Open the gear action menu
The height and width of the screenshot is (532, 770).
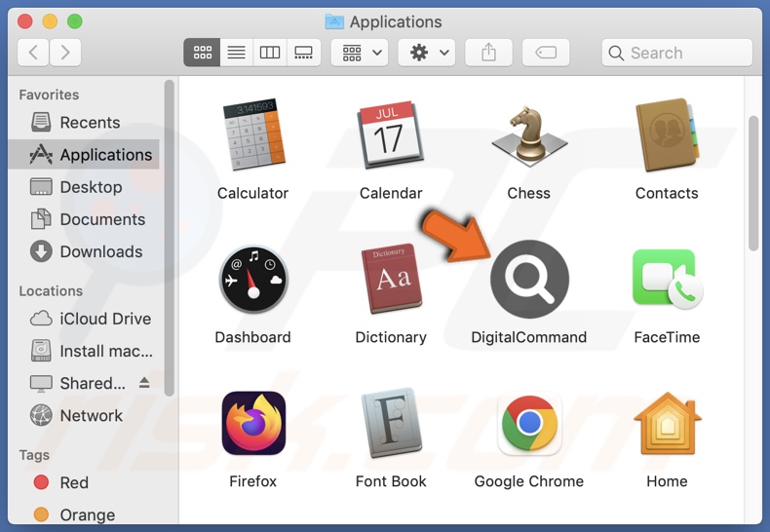click(427, 53)
